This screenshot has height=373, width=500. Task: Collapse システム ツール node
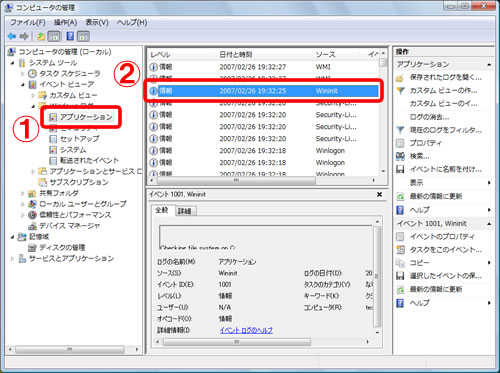pos(12,63)
